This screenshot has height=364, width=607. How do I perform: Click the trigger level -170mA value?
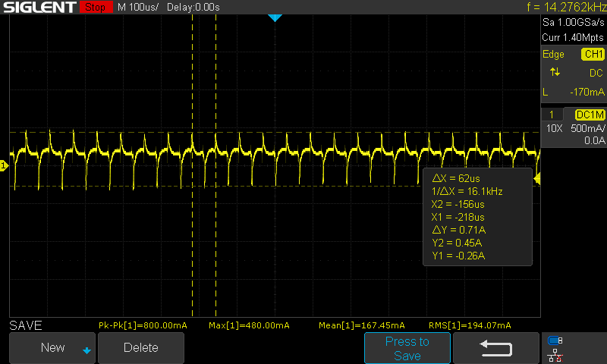[x=587, y=92]
